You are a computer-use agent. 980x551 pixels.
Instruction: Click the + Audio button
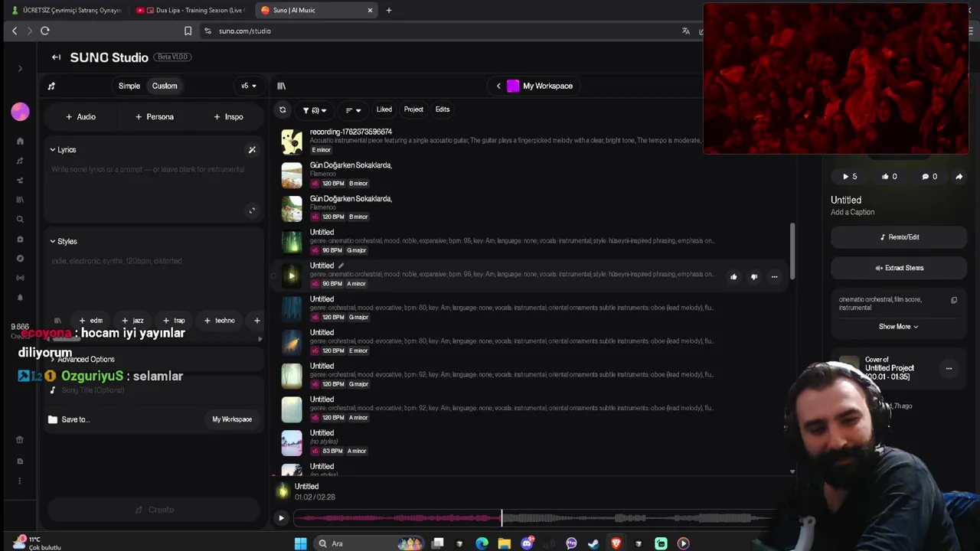80,117
